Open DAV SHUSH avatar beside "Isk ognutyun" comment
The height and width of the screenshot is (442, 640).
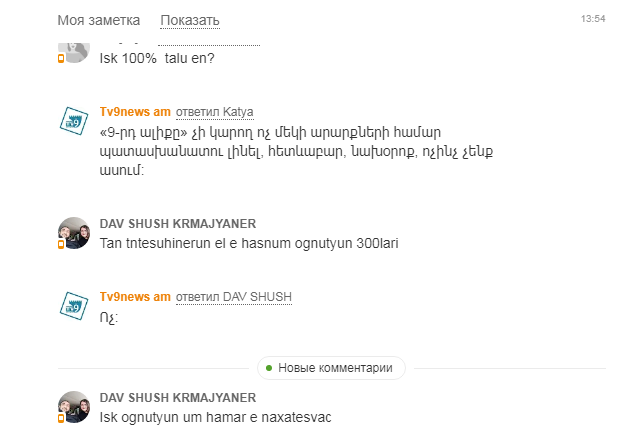pos(75,407)
